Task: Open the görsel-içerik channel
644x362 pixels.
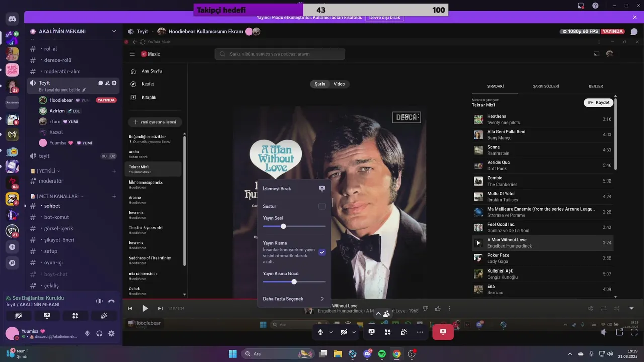Action: [x=72, y=228]
